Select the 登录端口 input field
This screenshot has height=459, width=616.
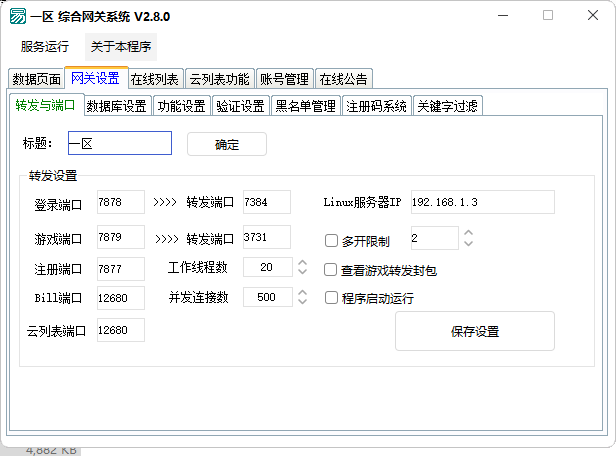120,202
